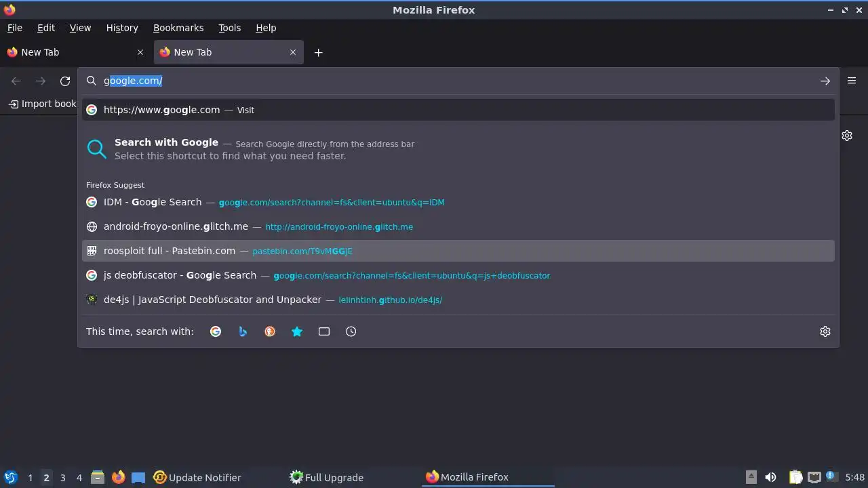Open the Tools menu
The width and height of the screenshot is (868, 488).
[229, 28]
